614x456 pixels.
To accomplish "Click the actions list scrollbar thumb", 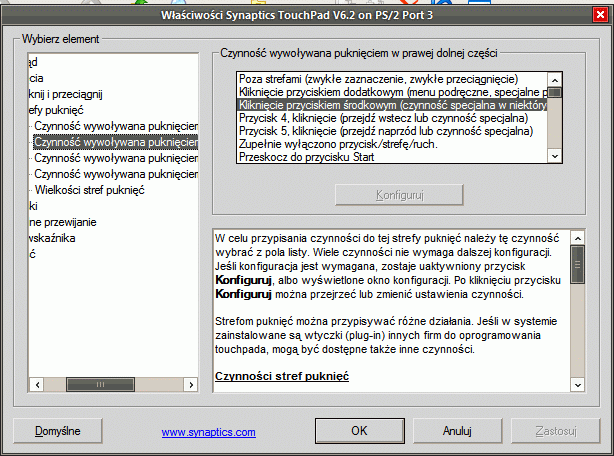I will coord(554,92).
